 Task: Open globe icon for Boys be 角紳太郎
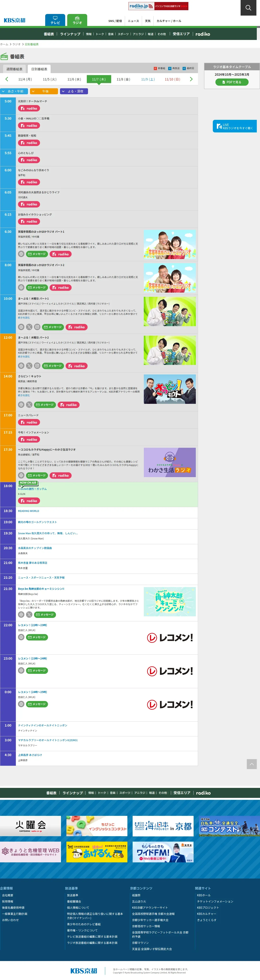pyautogui.click(x=21, y=615)
